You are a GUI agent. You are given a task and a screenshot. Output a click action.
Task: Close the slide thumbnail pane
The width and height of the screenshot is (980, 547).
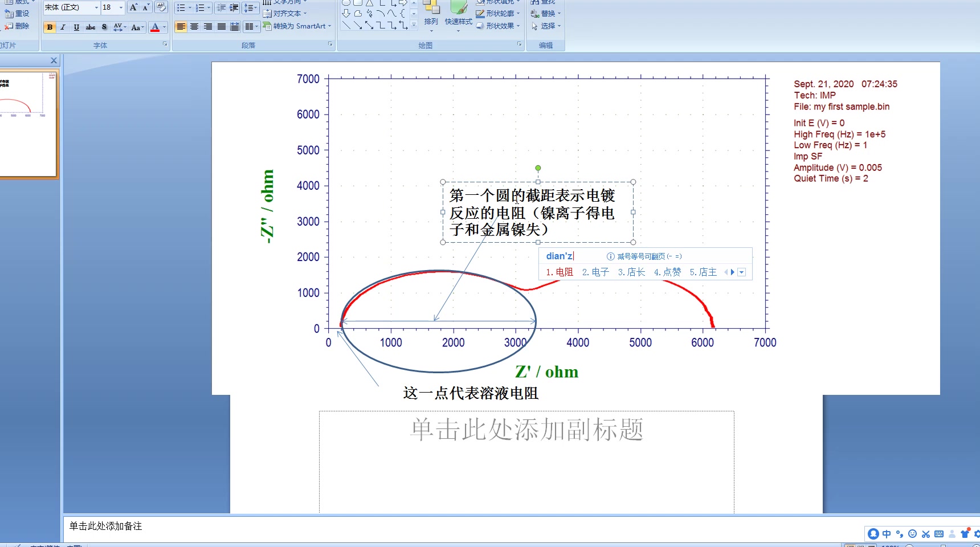tap(54, 60)
